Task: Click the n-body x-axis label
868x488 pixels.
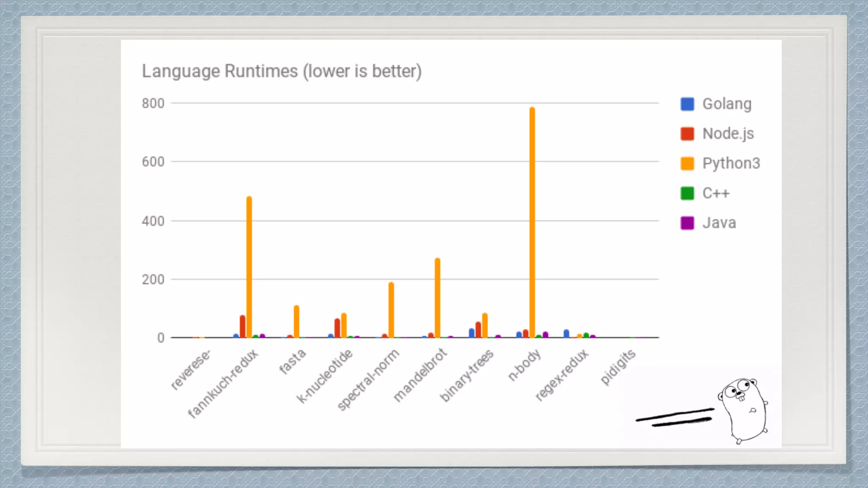Action: point(525,365)
